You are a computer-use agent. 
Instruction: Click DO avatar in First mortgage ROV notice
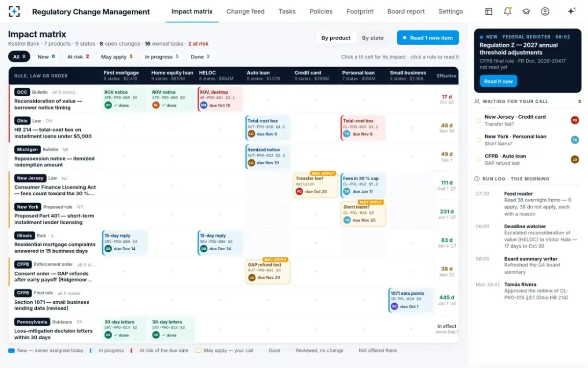pyautogui.click(x=108, y=105)
